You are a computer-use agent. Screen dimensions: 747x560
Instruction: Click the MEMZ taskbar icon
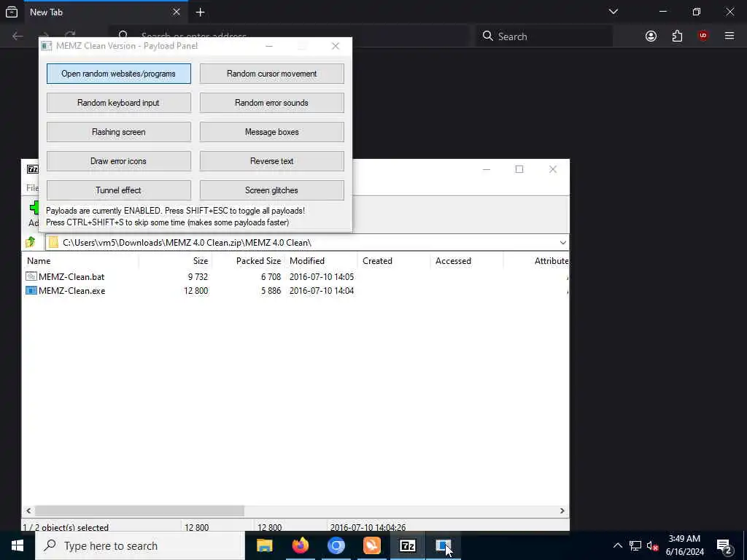(x=443, y=545)
